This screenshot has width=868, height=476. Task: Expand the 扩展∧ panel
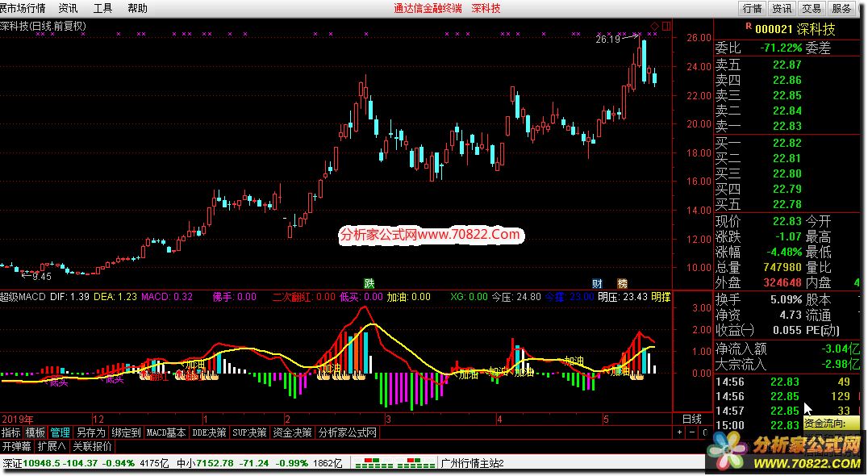(52, 446)
